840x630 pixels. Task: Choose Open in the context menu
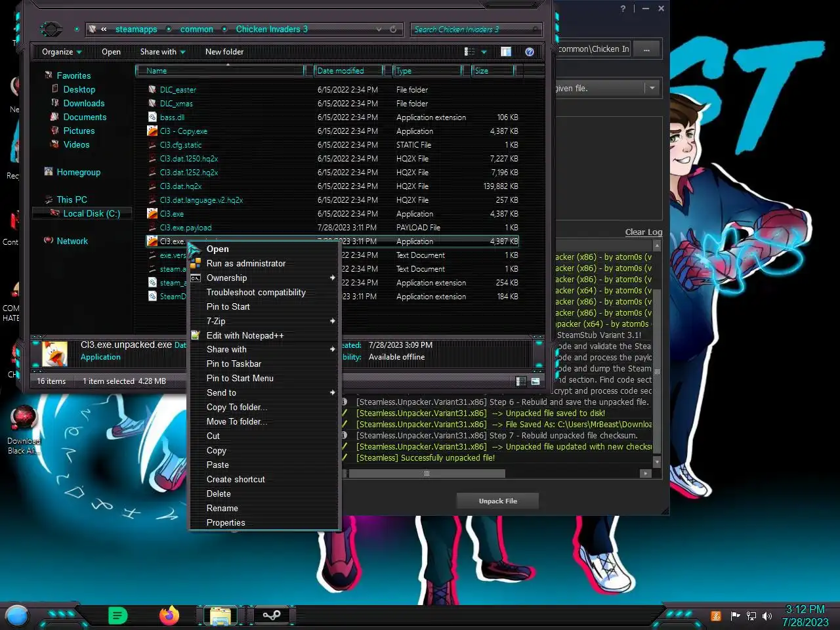264,249
